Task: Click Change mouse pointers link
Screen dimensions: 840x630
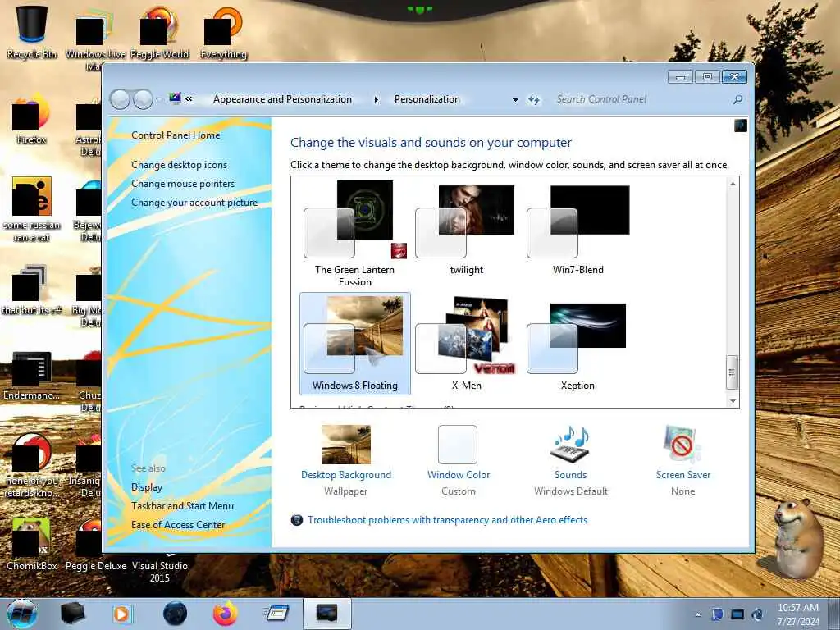Action: coord(183,184)
